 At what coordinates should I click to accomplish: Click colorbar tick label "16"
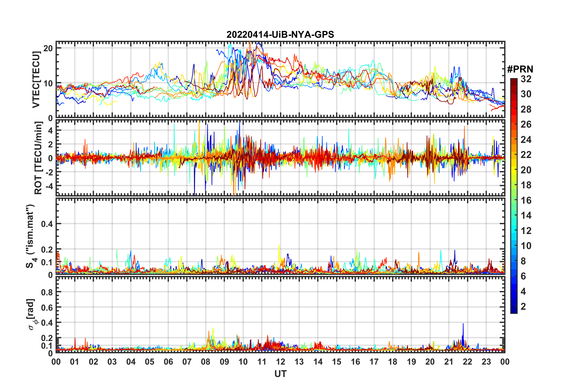tap(526, 200)
